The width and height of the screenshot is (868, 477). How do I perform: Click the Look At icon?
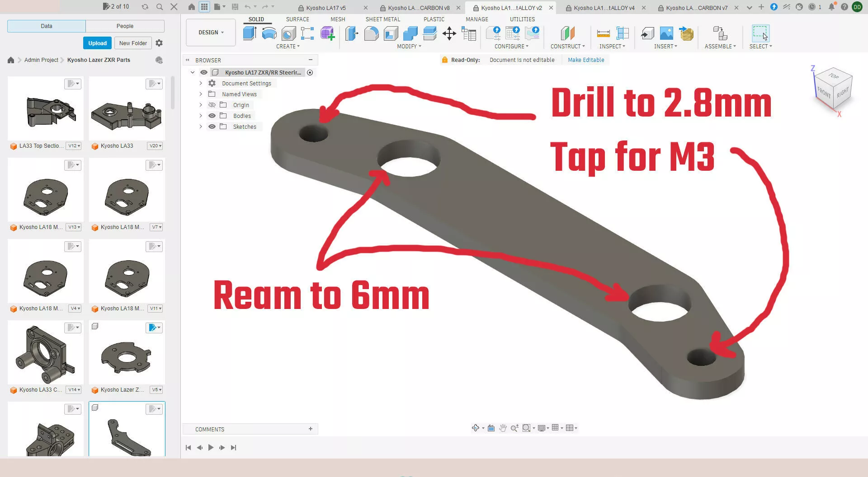tap(491, 428)
